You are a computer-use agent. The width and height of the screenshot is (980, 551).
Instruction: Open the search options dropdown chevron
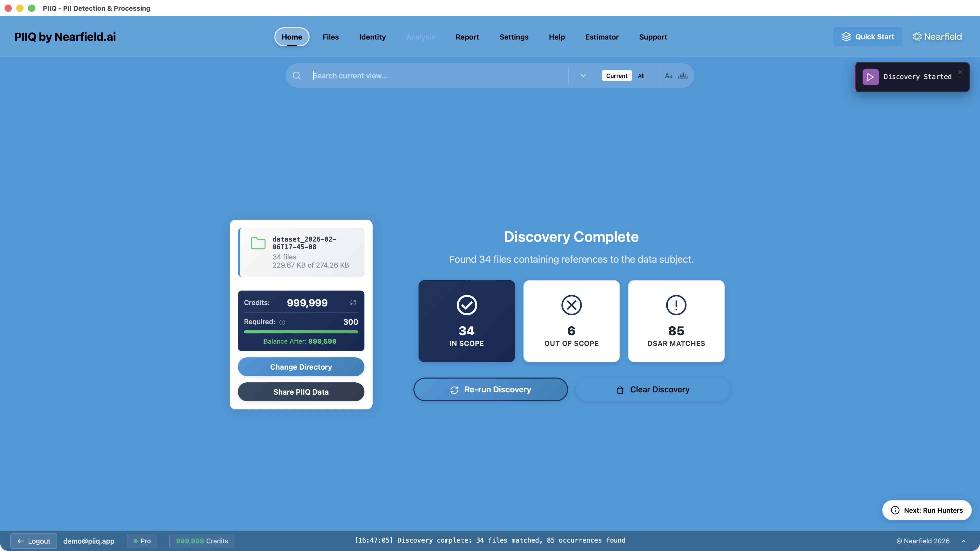[583, 75]
